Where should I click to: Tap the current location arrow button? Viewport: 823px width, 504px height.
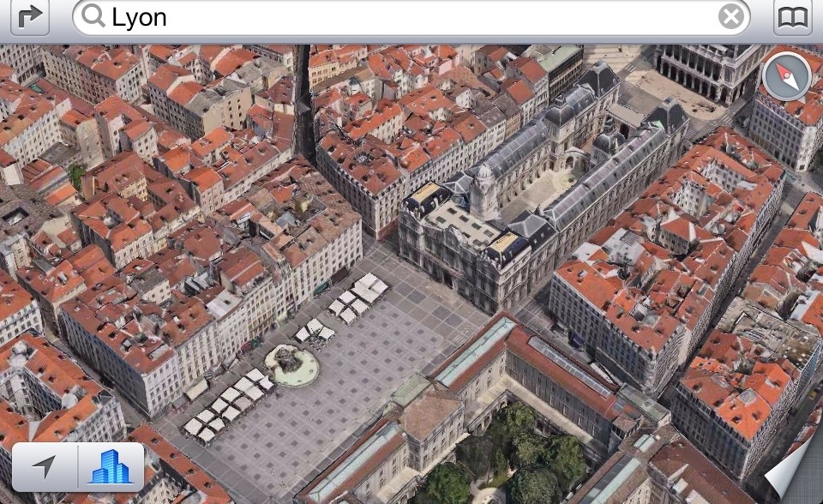click(x=45, y=467)
